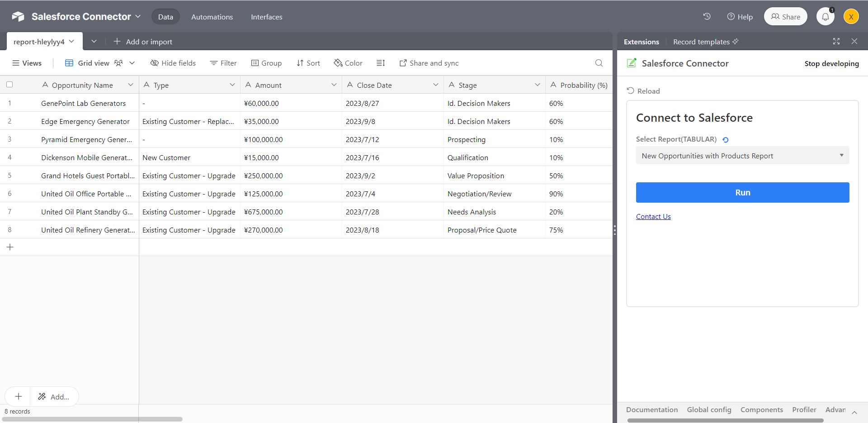The image size is (868, 423).
Task: Open the Add... magic wand button
Action: tap(54, 396)
